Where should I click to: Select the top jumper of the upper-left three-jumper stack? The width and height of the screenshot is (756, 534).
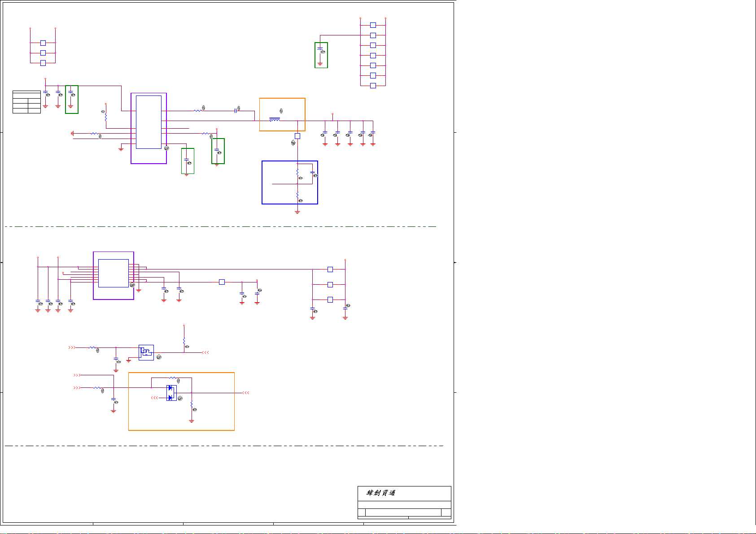point(43,43)
